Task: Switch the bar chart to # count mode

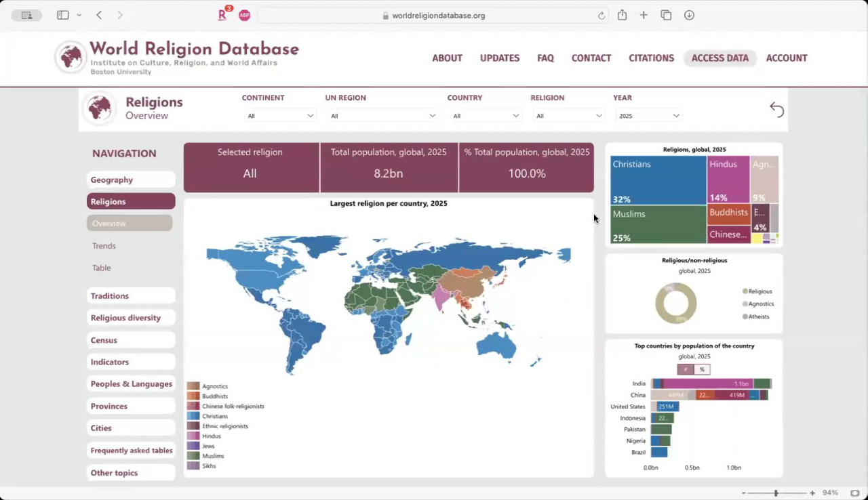Action: (x=685, y=369)
